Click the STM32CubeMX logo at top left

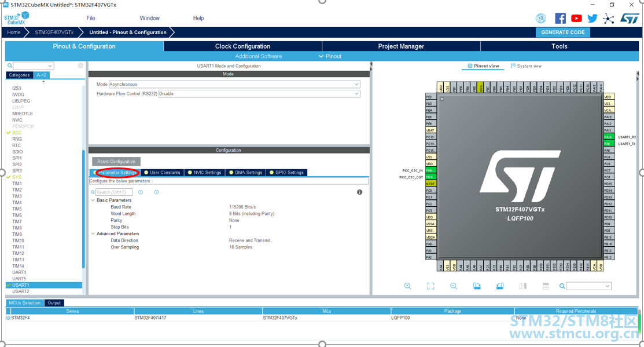point(17,18)
